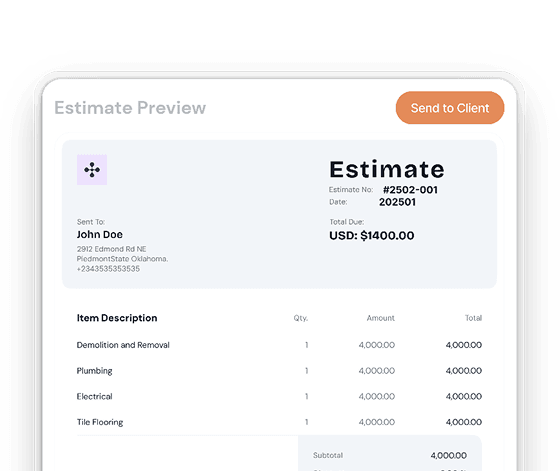Viewport: 560px width, 471px height.
Task: Select the Electrical line item
Action: 279,396
